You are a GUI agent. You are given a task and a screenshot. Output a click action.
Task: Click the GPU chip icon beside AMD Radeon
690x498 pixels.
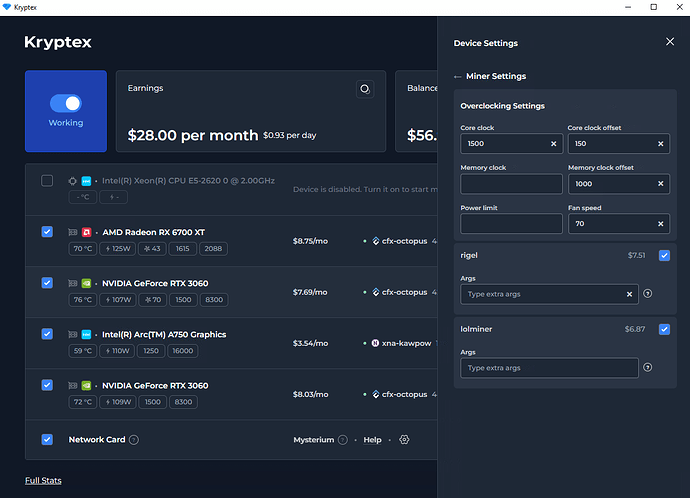[73, 232]
